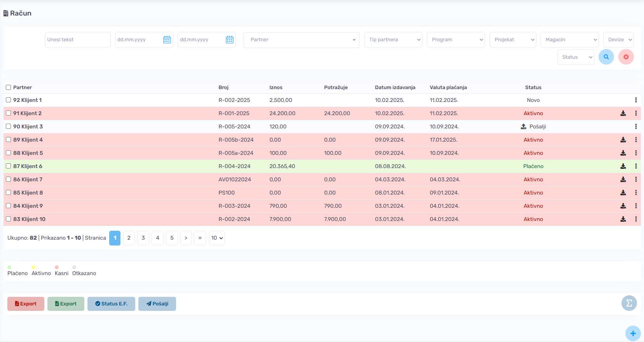The width and height of the screenshot is (644, 342).
Task: Open the Devize filter dropdown
Action: coord(618,40)
